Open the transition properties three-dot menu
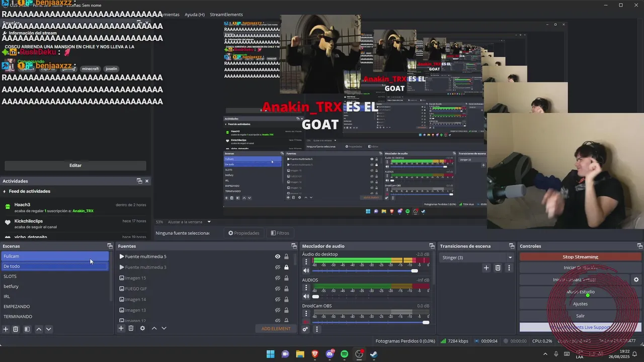Screen dimensions: 644x362 [509, 268]
